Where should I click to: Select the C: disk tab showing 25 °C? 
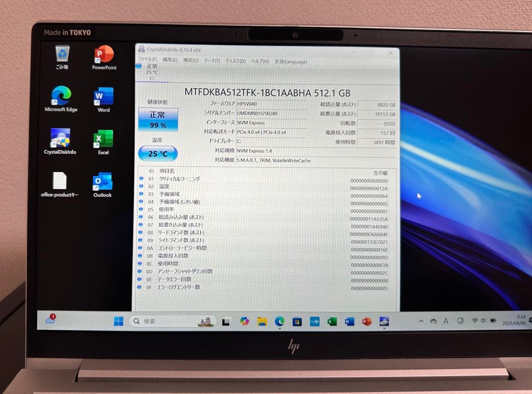click(152, 72)
